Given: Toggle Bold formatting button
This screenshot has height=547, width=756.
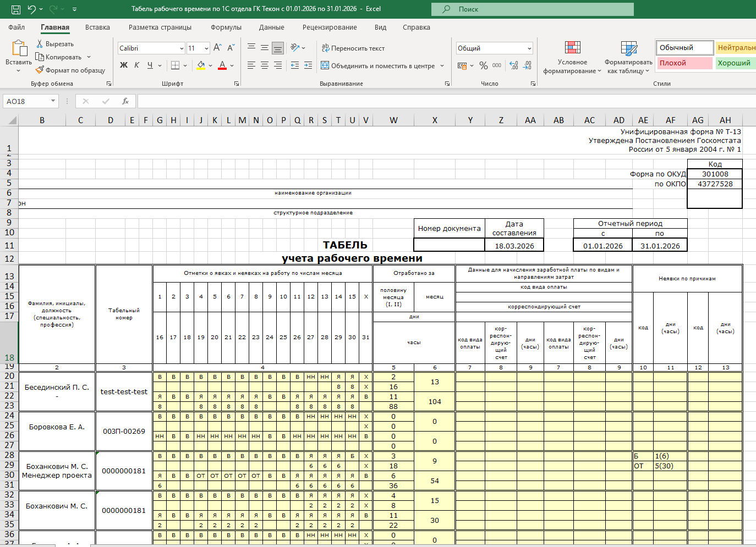Looking at the screenshot, I should (x=124, y=65).
